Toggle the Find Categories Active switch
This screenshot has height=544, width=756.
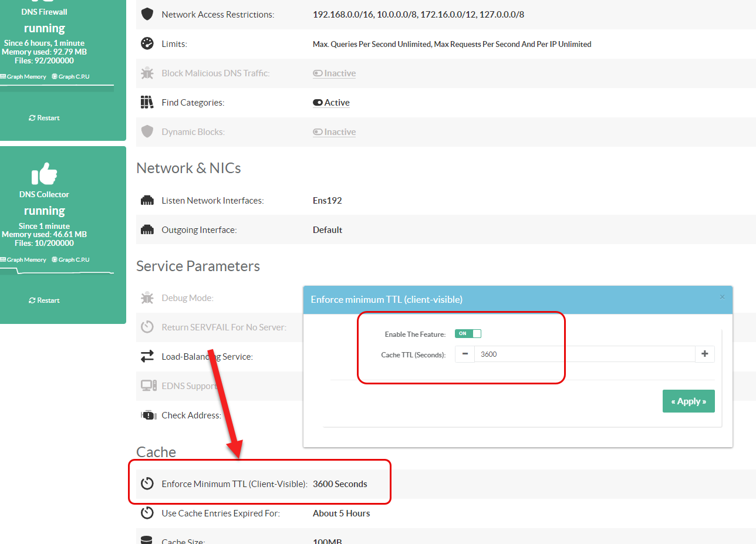coord(331,103)
